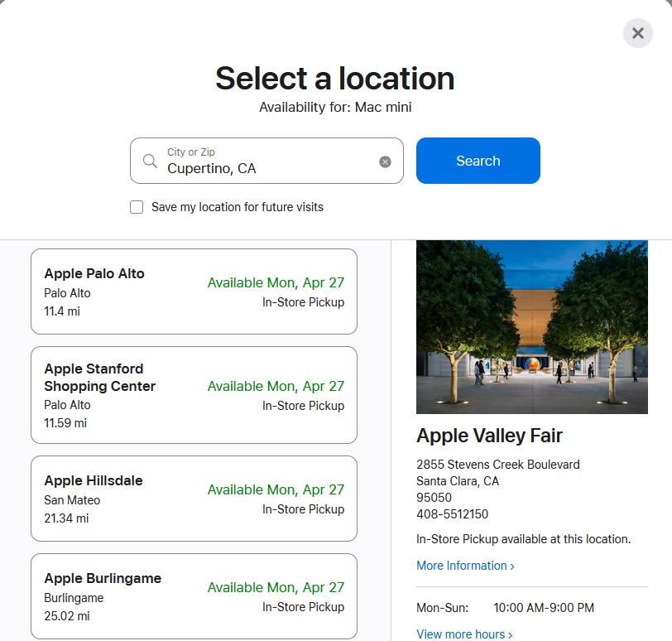Click hours text 10:00 AM-9:00 PM

[544, 608]
